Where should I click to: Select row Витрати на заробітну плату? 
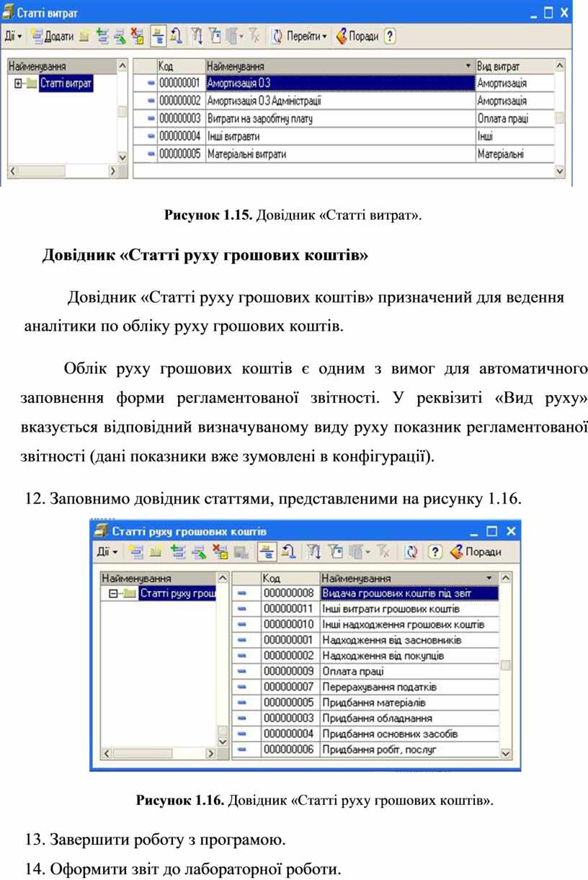[x=345, y=118]
